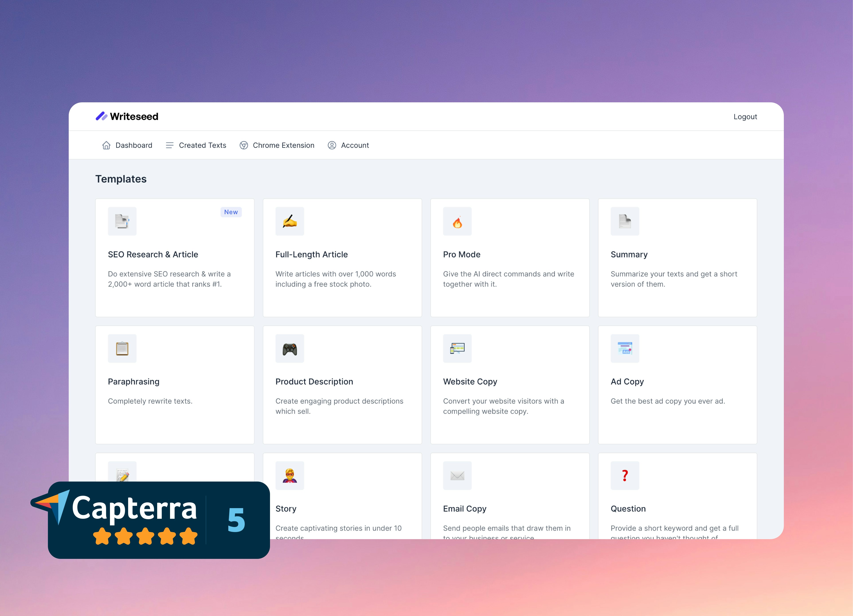853x616 pixels.
Task: Click the Email Copy envelope icon
Action: pos(457,475)
